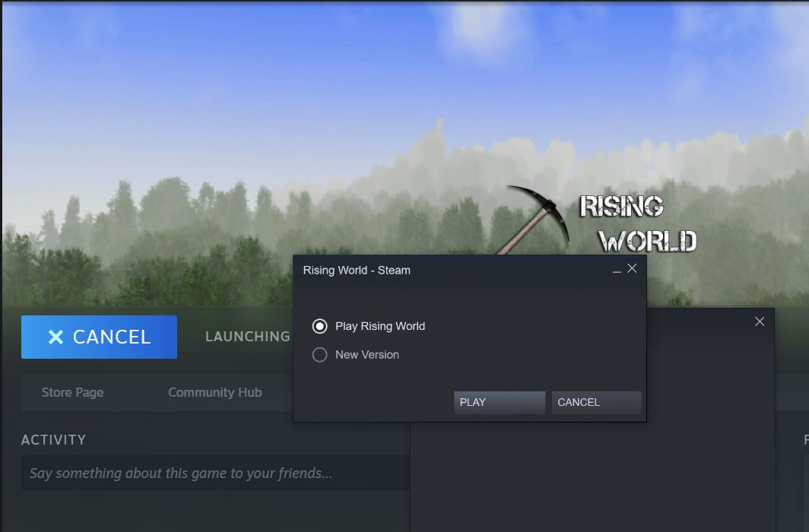Close the panel behind the launch dialog
809x532 pixels.
click(x=759, y=321)
